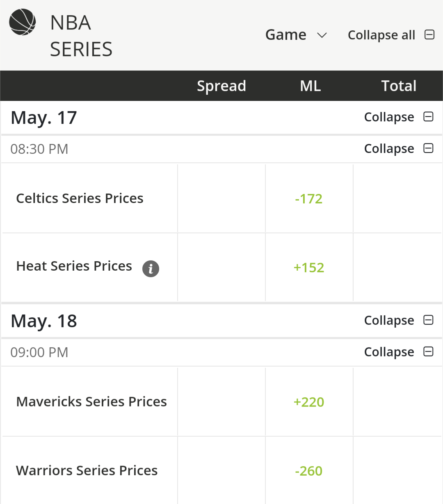443x504 pixels.
Task: Collapse the May. 18 date section
Action: point(389,321)
